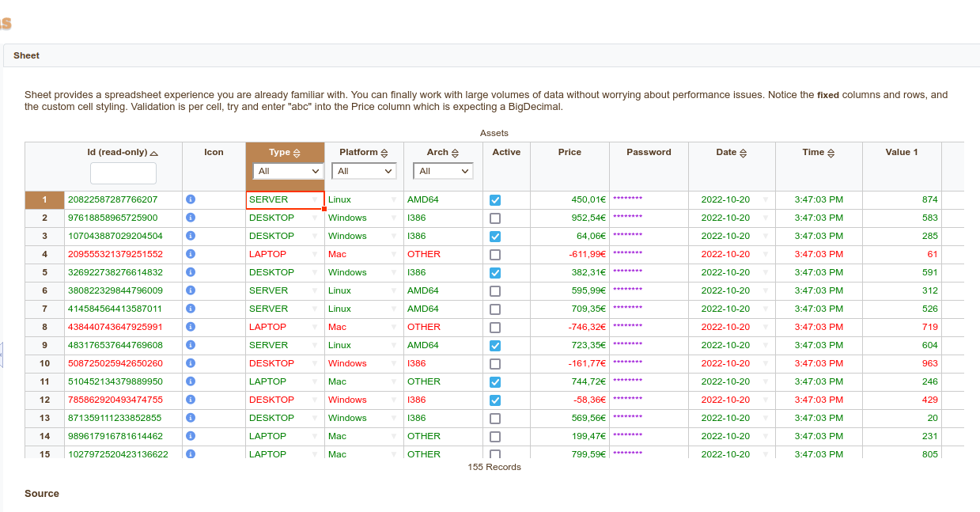
Task: Open the Platform filter dropdown
Action: (364, 171)
